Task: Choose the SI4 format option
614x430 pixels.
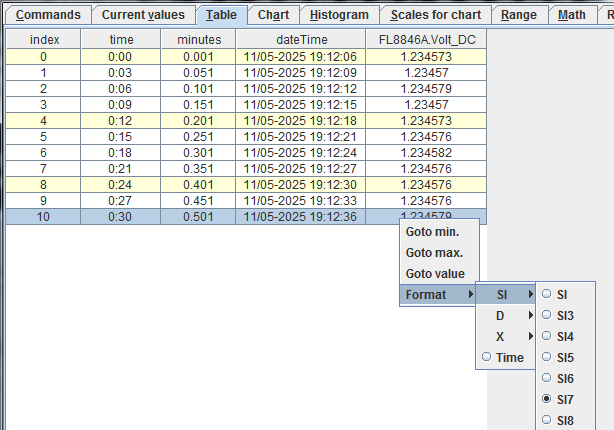Action: [564, 336]
